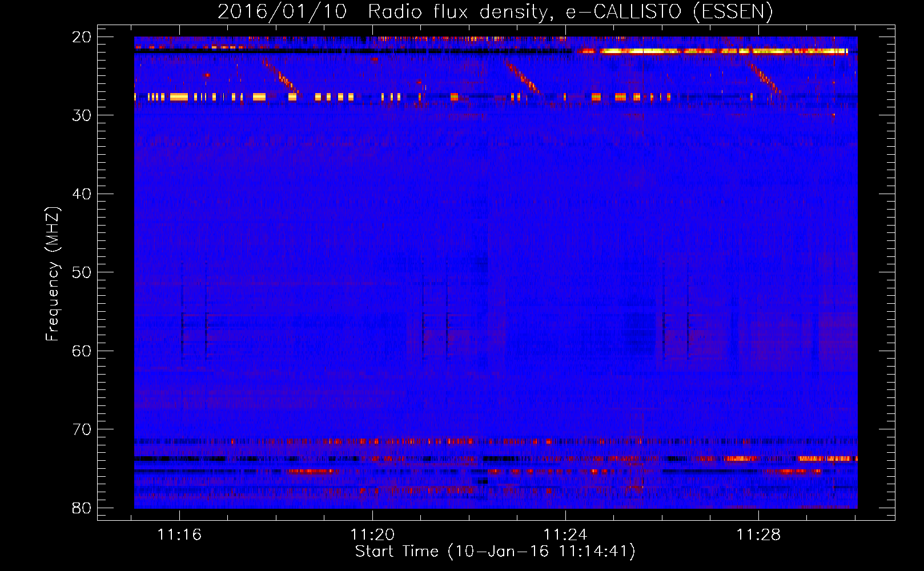
Task: Click the 11:24 time tick label
Action: (565, 535)
